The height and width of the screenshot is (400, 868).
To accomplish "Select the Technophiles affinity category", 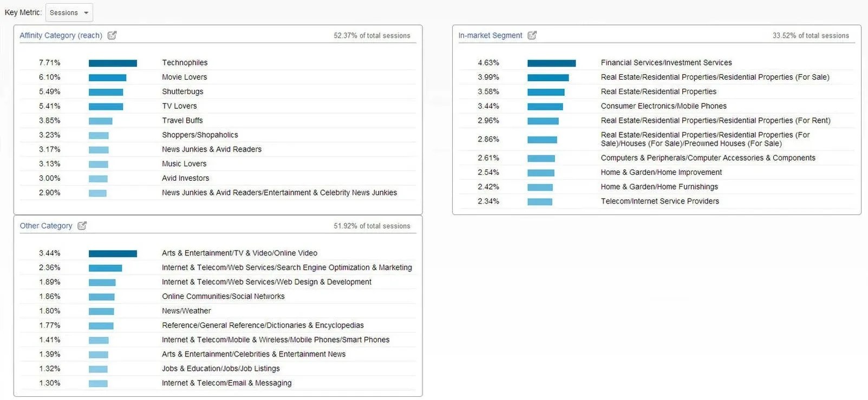I will point(184,63).
